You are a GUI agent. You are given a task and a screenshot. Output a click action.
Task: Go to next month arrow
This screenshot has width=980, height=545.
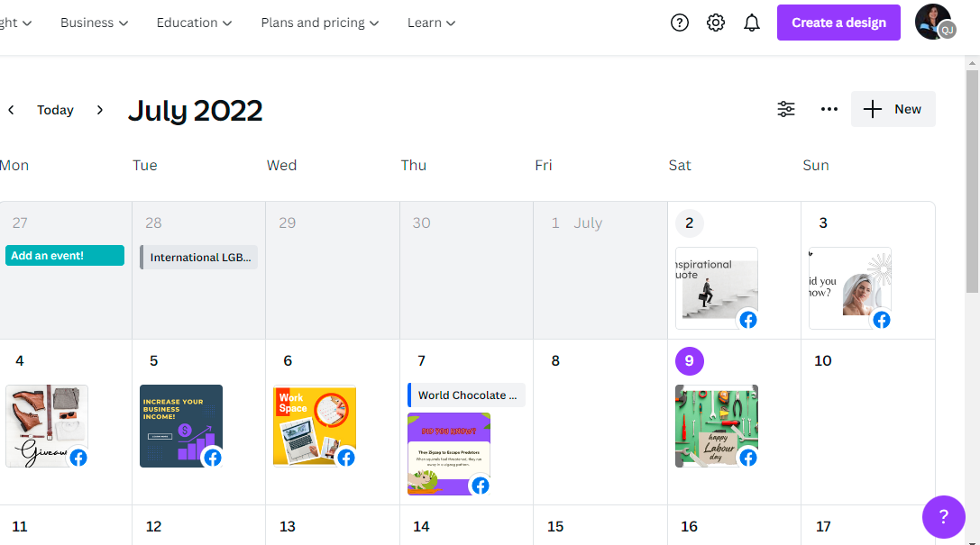coord(100,110)
